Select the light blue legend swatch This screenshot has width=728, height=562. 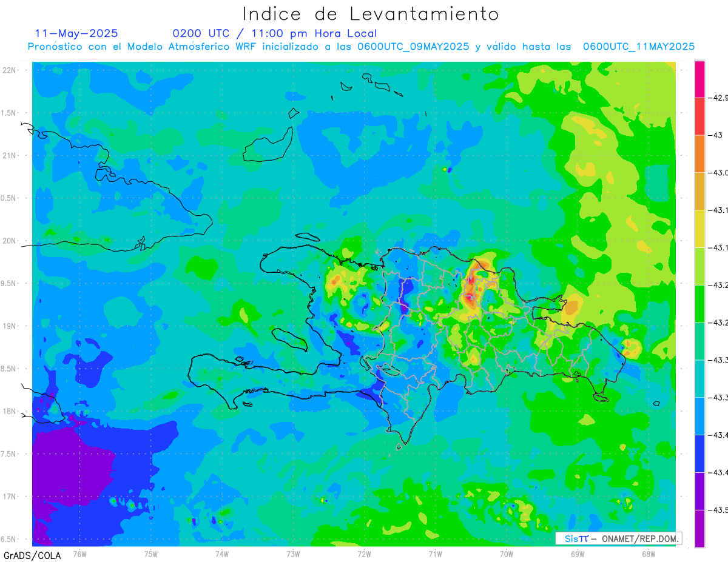tap(699, 416)
